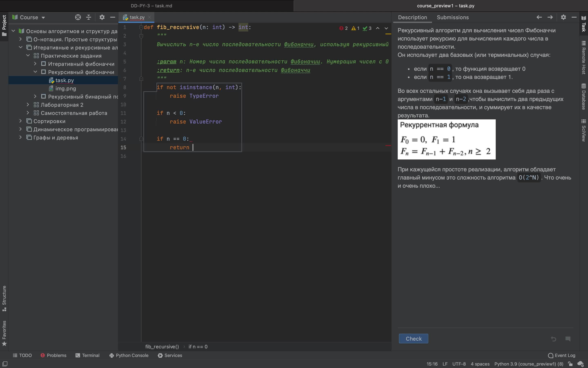Screen dimensions: 588x368
Task: Change file encoding UTF-8
Action: [459, 364]
